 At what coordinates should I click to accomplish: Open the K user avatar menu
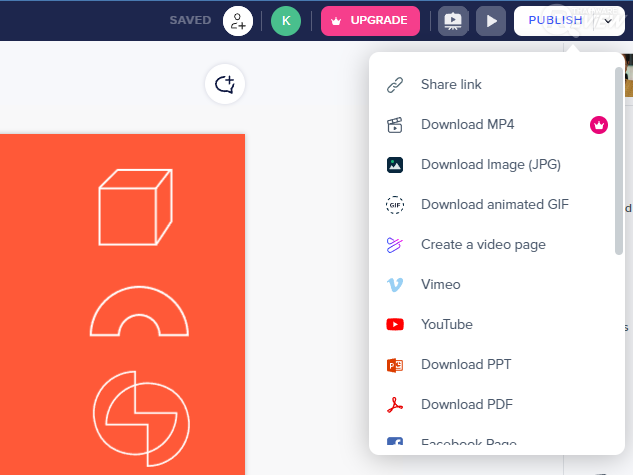pos(286,21)
